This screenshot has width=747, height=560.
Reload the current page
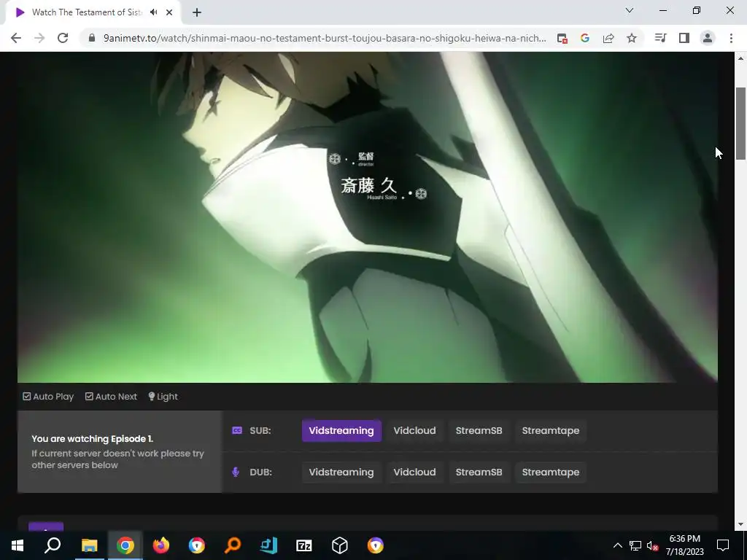point(63,38)
